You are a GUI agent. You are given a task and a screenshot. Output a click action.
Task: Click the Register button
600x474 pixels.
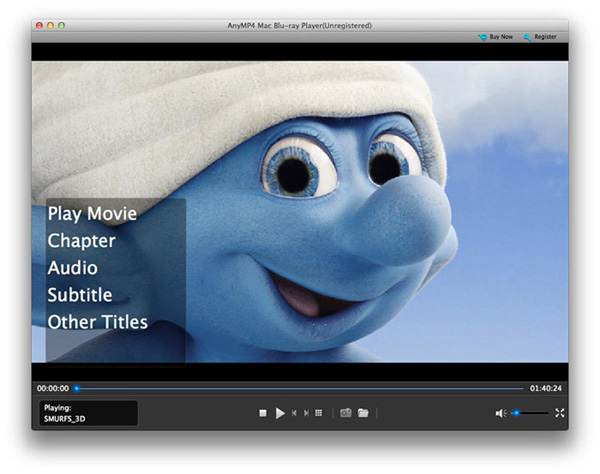pyautogui.click(x=540, y=37)
